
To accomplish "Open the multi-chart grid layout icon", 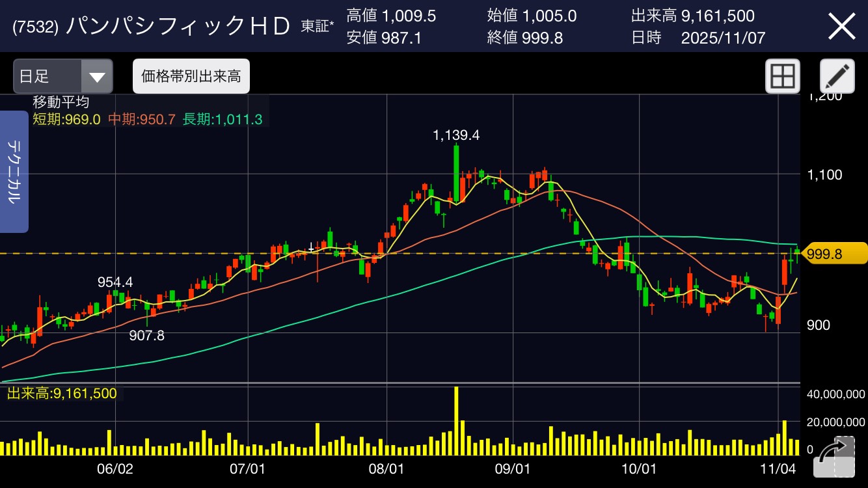I will click(781, 77).
